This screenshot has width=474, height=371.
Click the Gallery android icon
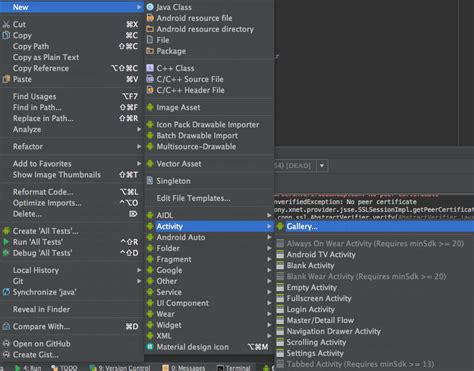click(280, 226)
